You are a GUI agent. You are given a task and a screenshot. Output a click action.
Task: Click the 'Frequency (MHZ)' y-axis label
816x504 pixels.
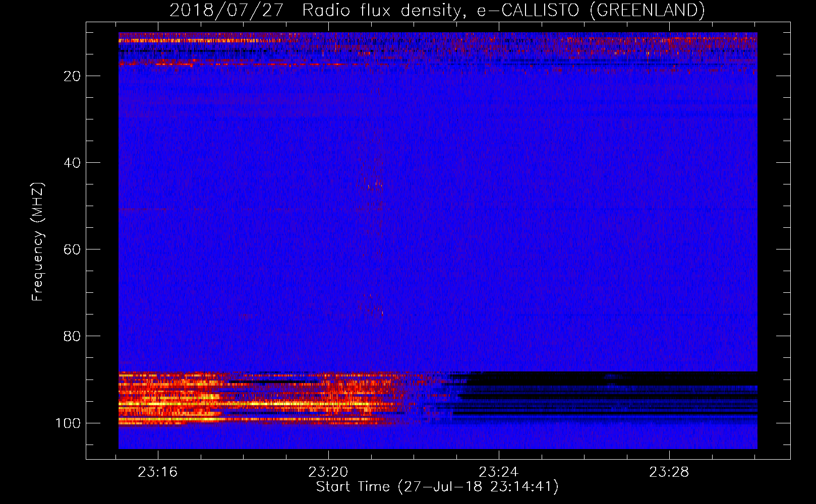pos(38,242)
